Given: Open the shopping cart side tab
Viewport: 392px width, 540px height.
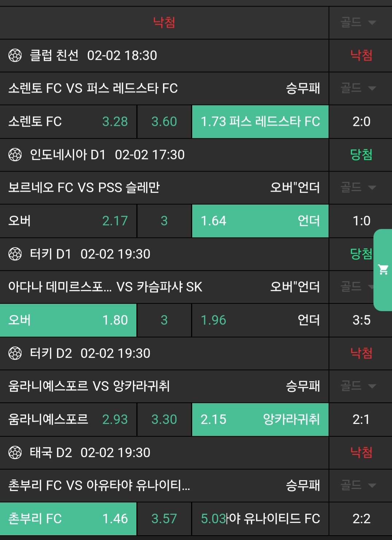Looking at the screenshot, I should click(x=383, y=270).
